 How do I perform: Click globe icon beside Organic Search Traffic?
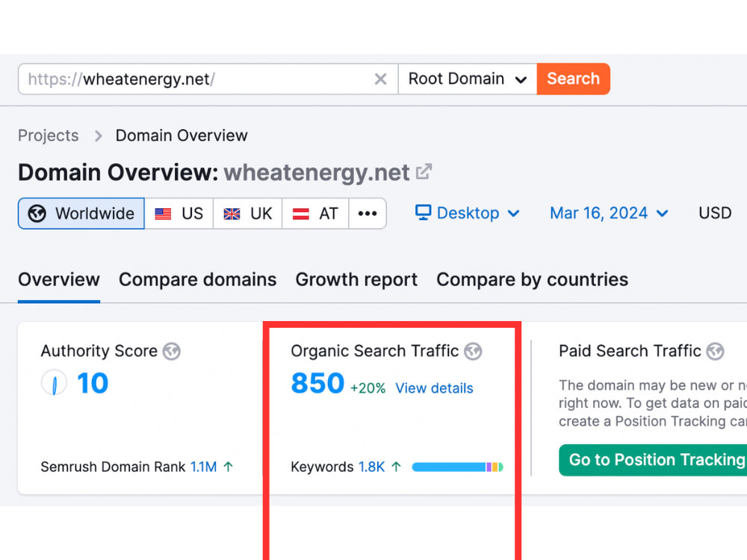(x=473, y=352)
